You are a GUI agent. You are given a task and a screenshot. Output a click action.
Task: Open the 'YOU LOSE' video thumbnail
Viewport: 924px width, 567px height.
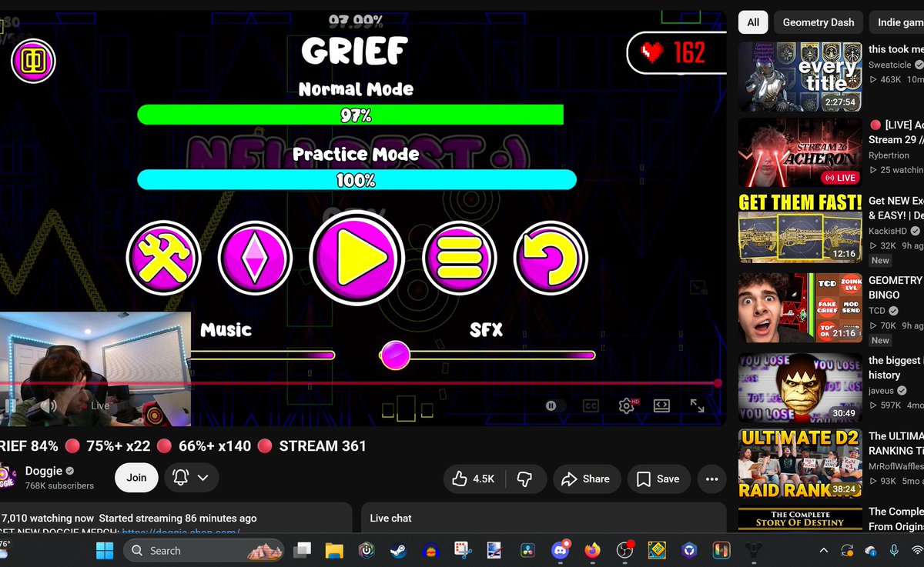point(800,388)
